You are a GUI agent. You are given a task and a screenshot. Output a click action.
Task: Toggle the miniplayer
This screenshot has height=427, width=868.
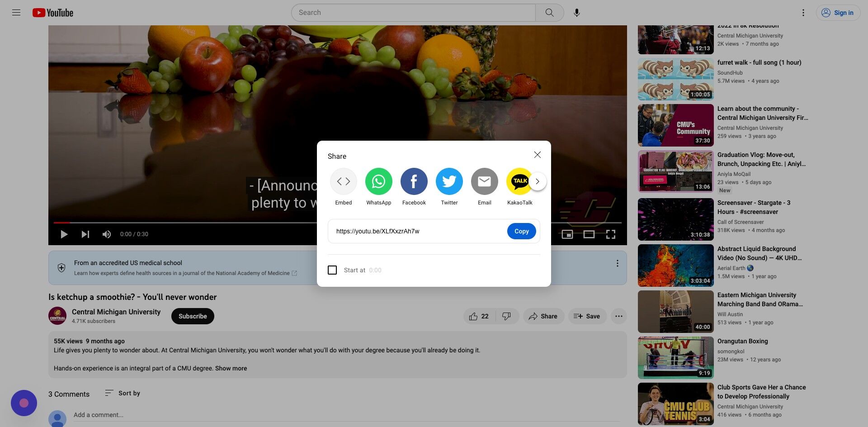[567, 234]
